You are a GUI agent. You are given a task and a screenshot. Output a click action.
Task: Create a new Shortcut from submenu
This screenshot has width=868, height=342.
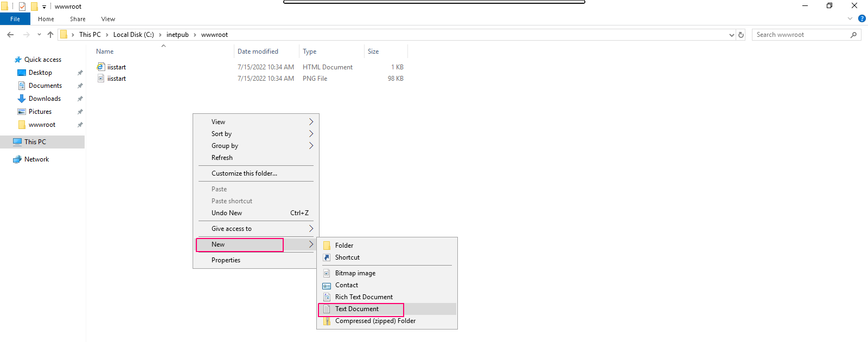387,257
